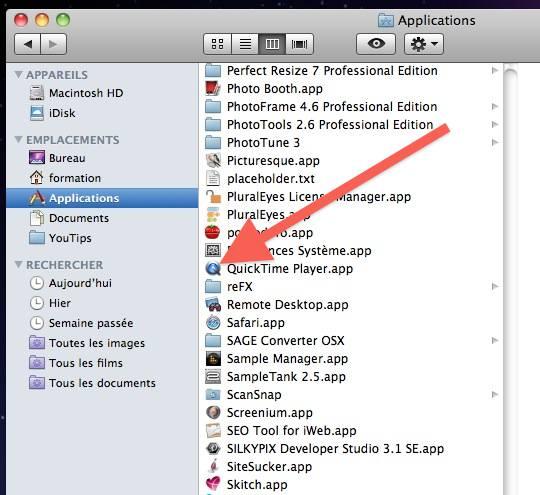
Task: Select the Picturesque.app icon
Action: pyautogui.click(x=213, y=161)
